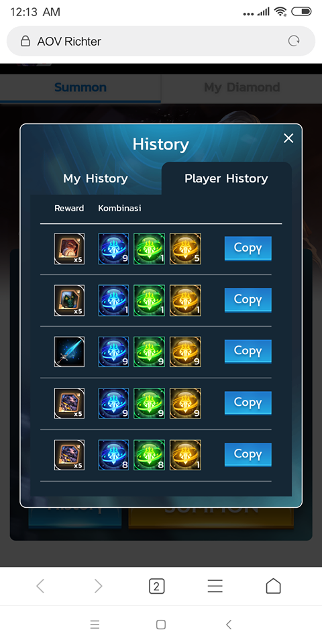Click the yellow orb in the last row

(x=185, y=455)
